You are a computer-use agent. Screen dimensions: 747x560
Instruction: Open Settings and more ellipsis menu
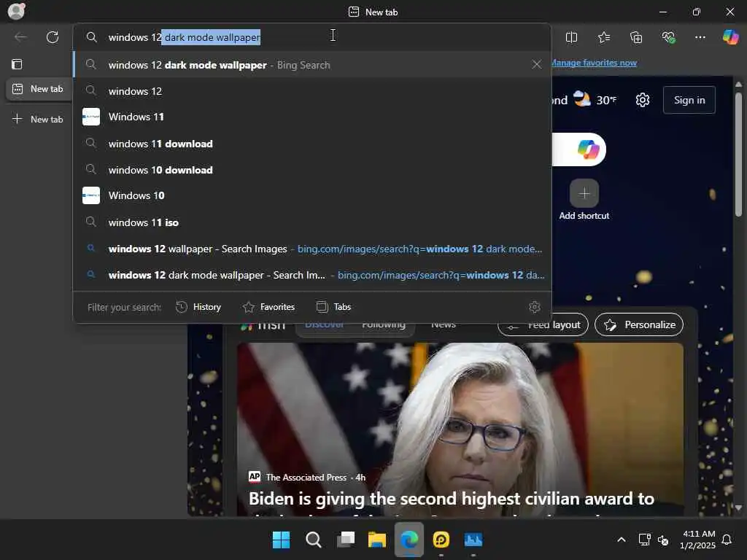click(700, 37)
